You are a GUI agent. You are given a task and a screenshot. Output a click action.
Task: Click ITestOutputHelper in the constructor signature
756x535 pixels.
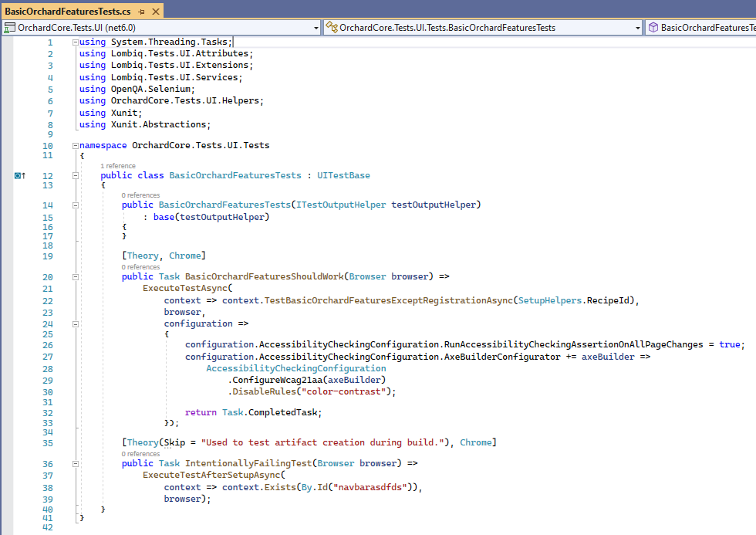click(x=341, y=205)
